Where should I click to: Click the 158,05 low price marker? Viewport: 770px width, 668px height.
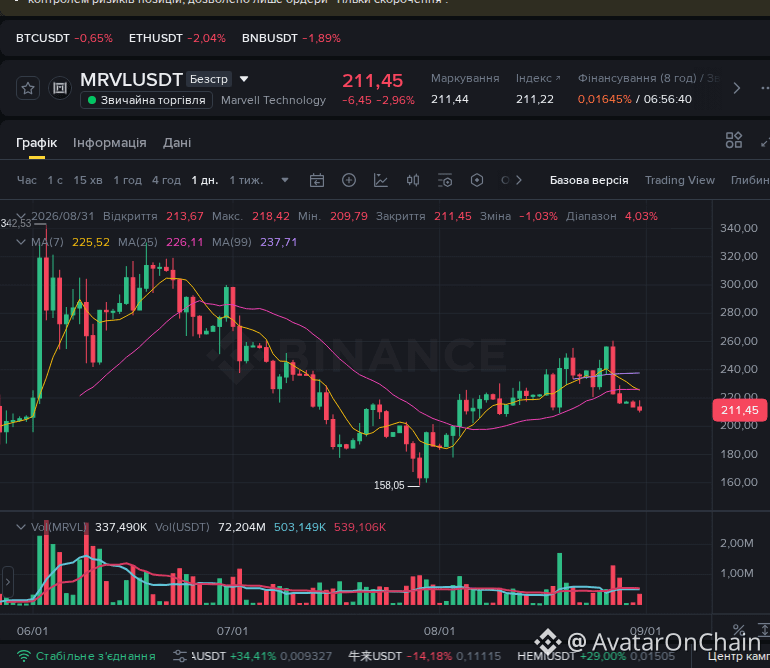click(x=389, y=485)
